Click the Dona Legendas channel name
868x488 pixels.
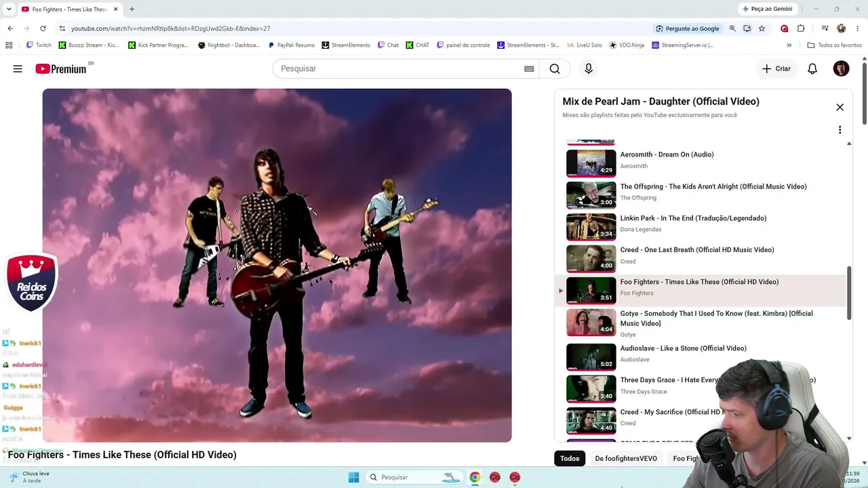click(641, 230)
